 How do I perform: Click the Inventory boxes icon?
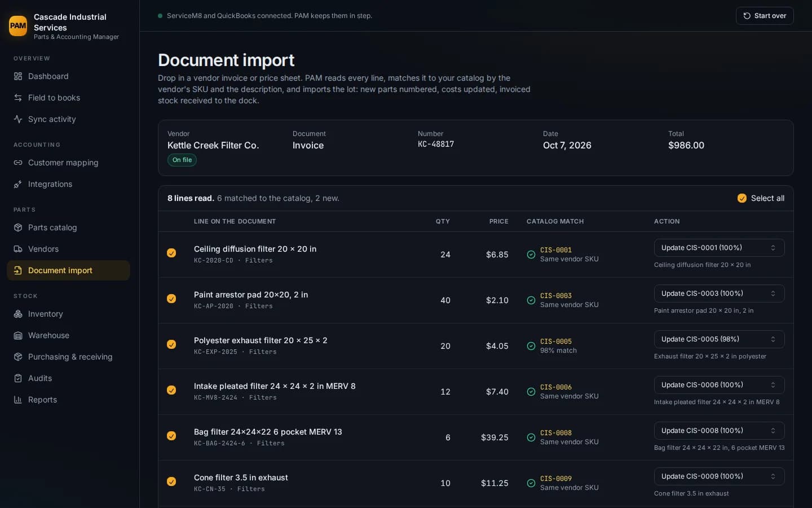coord(18,314)
